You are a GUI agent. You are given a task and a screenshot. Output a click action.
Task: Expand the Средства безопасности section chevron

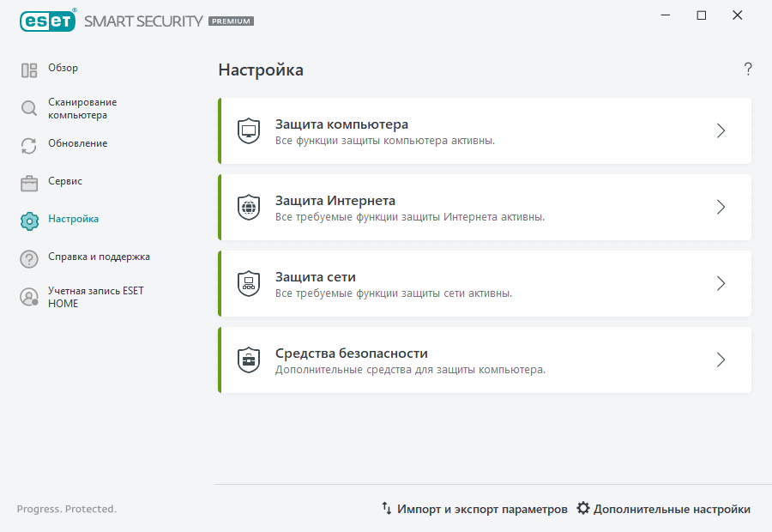click(x=721, y=360)
